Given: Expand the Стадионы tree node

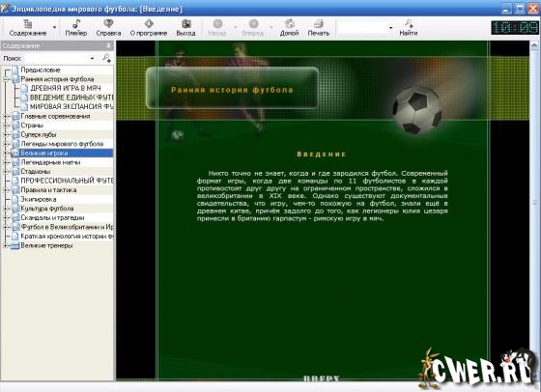Looking at the screenshot, I should (6, 171).
